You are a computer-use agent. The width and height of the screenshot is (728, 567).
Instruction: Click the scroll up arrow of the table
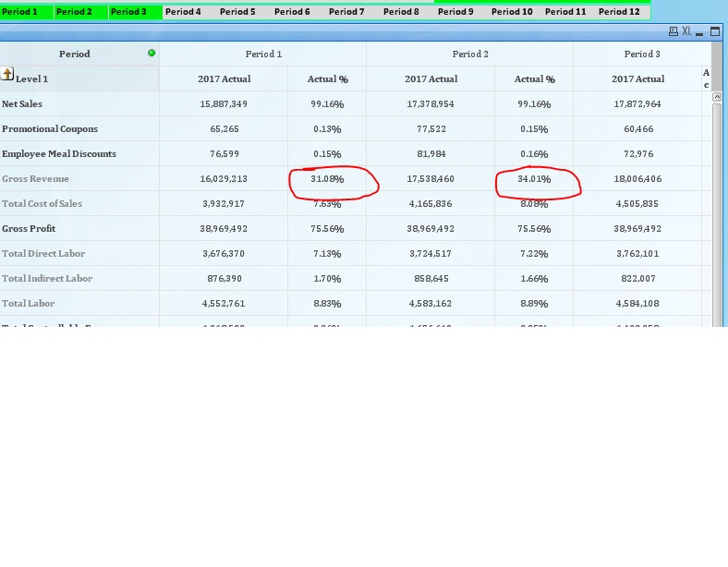pyautogui.click(x=717, y=97)
